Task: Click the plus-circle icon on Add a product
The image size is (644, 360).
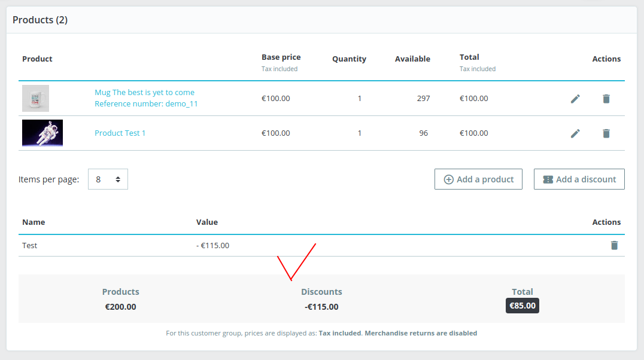Action: pos(448,179)
